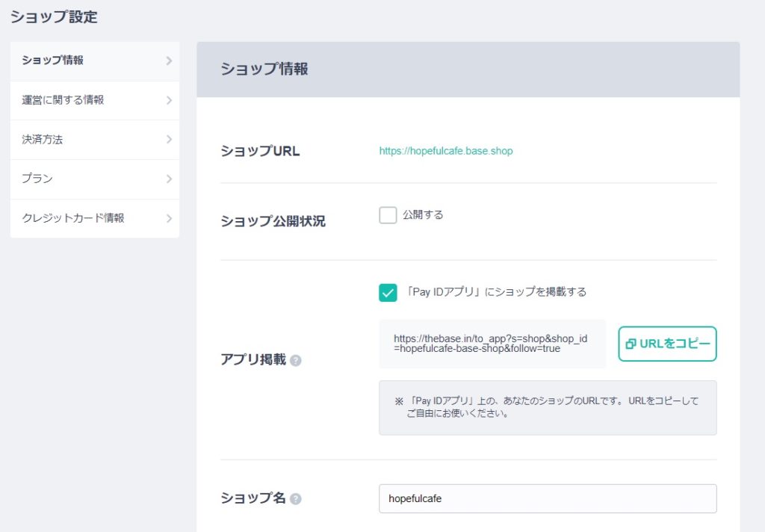The height and width of the screenshot is (532, 765).
Task: Click the help icon beside ショップ名
Action: pos(296,499)
